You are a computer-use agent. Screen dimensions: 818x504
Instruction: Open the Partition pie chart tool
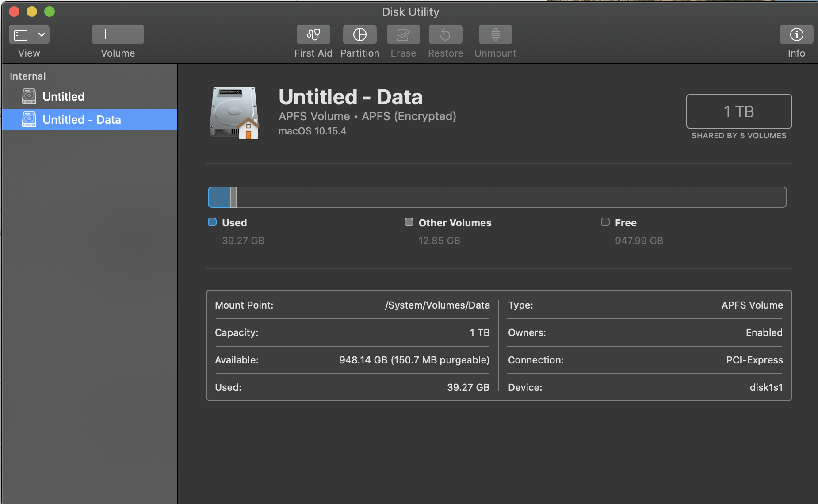(359, 34)
